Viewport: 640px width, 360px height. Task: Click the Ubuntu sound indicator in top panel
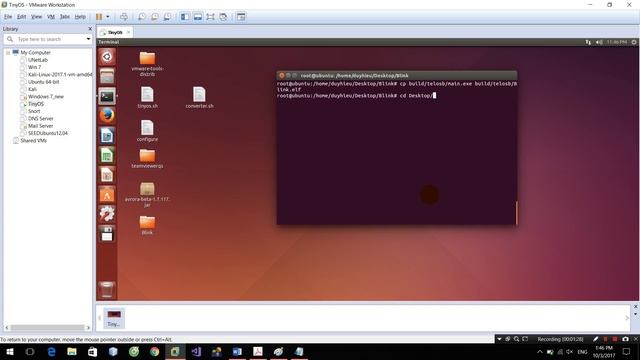[599, 42]
